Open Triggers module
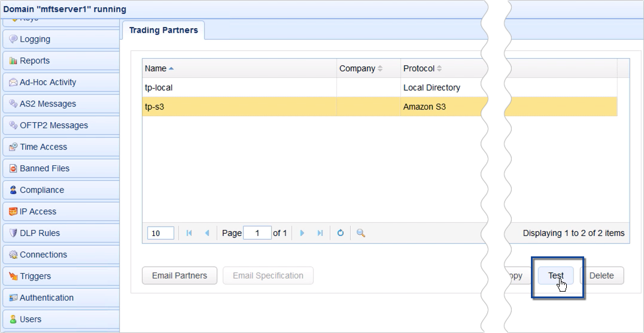Image resolution: width=644 pixels, height=333 pixels. [61, 276]
